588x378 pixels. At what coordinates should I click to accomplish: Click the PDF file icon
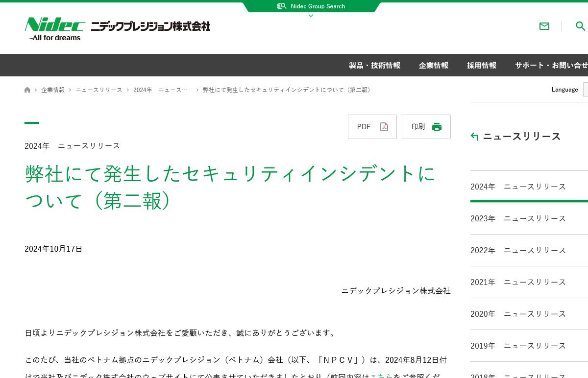(384, 127)
